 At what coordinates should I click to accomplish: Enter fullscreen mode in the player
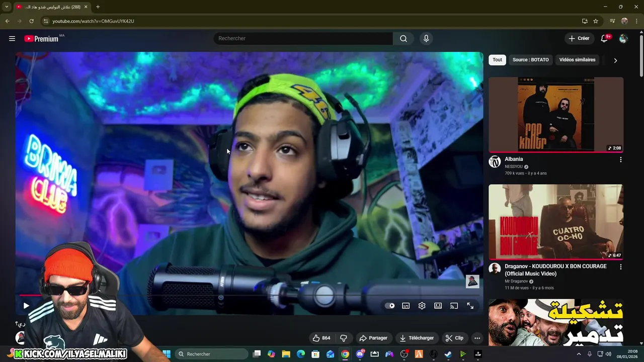[x=470, y=306]
